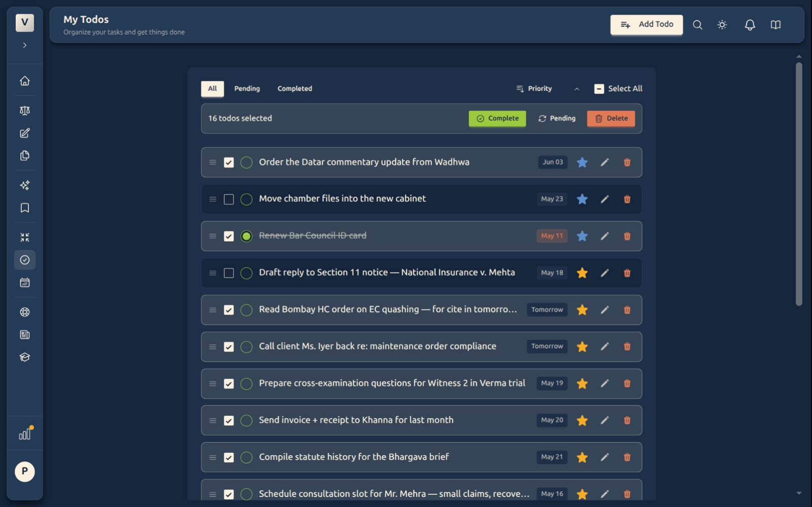Edit the Move chamber files todo
The height and width of the screenshot is (507, 812).
(x=604, y=199)
